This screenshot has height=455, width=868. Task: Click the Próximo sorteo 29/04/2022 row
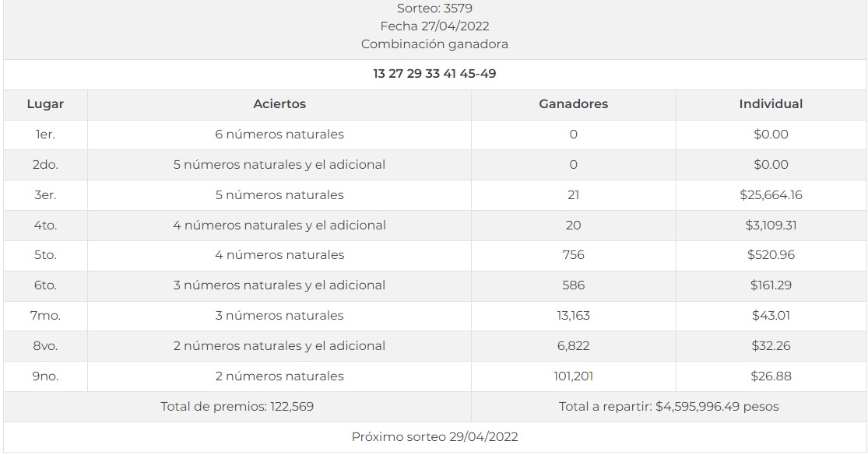[434, 437]
